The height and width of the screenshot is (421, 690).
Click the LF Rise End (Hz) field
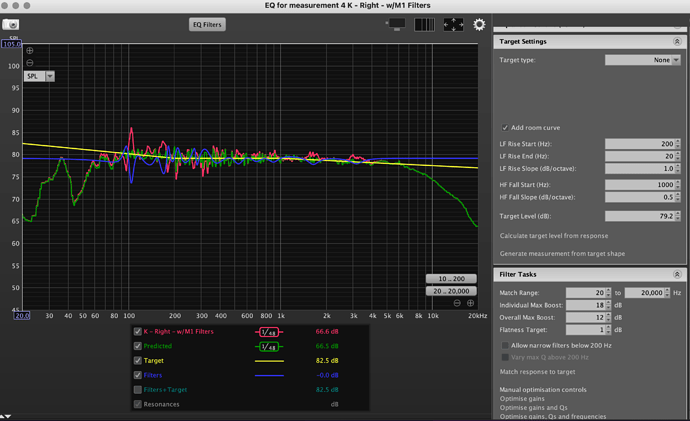pyautogui.click(x=639, y=156)
